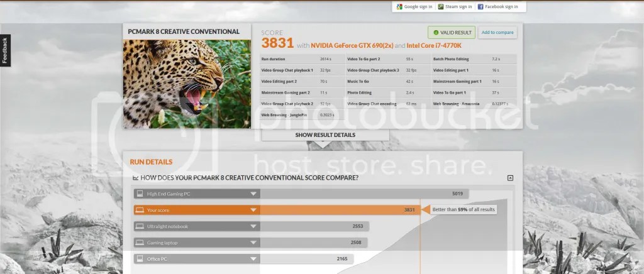Image resolution: width=644 pixels, height=274 pixels.
Task: Click the Ultralight notebook 2553 bar
Action: (252, 226)
